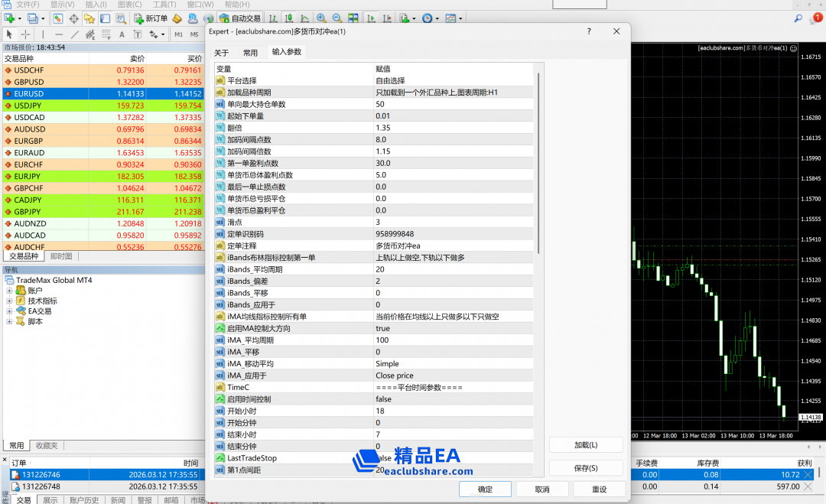This screenshot has width=826, height=504.
Task: Click the New Order (新订单) toolbar button
Action: click(x=151, y=18)
